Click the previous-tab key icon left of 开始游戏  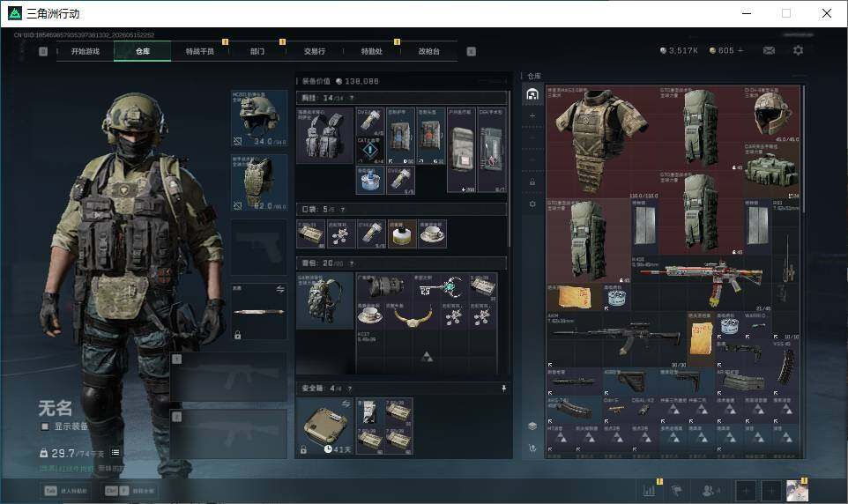(x=43, y=51)
